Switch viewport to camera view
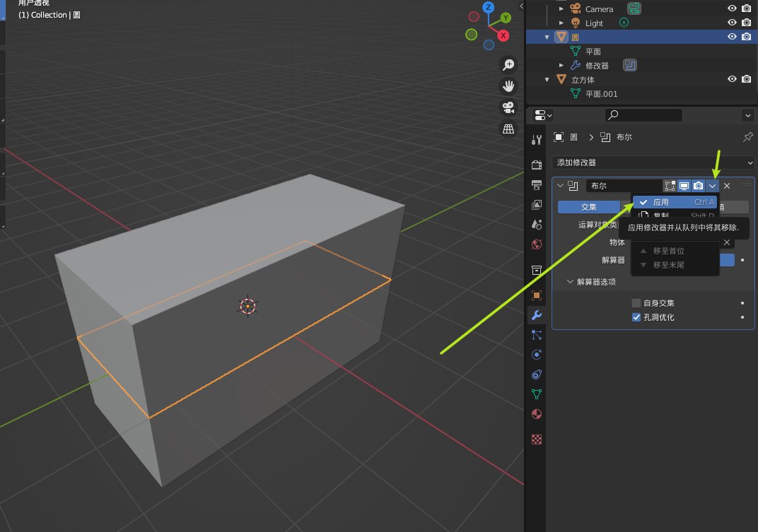 pyautogui.click(x=508, y=107)
